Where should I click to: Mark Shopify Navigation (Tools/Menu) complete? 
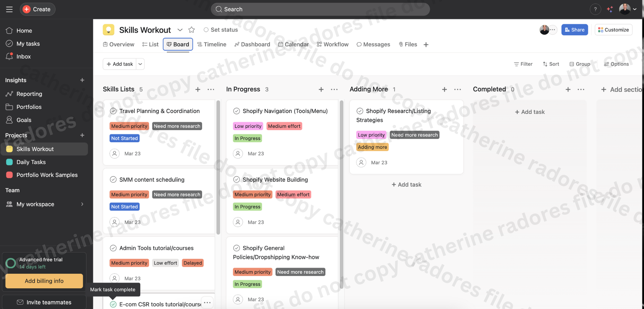[x=236, y=111]
